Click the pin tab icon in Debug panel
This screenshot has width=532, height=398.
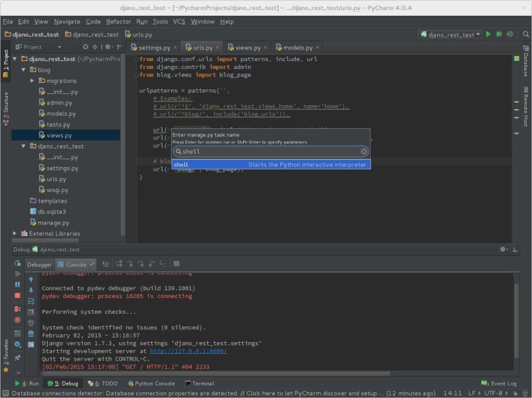coord(17,358)
